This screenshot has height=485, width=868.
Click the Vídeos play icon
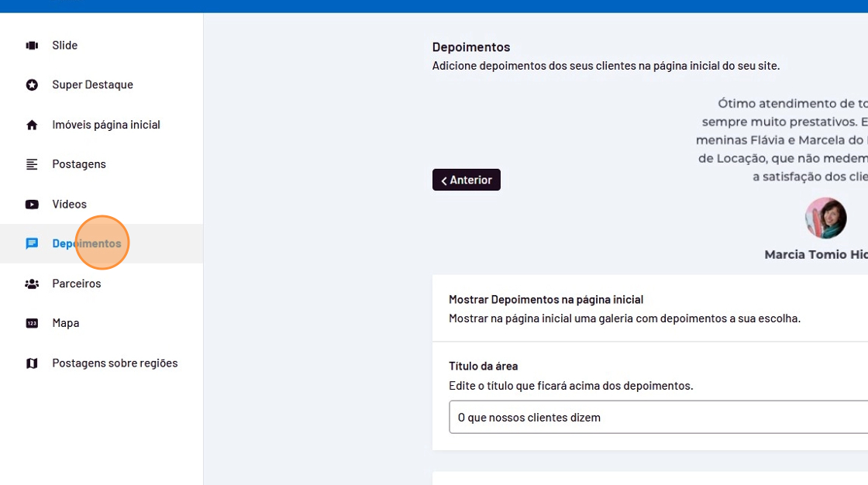32,205
